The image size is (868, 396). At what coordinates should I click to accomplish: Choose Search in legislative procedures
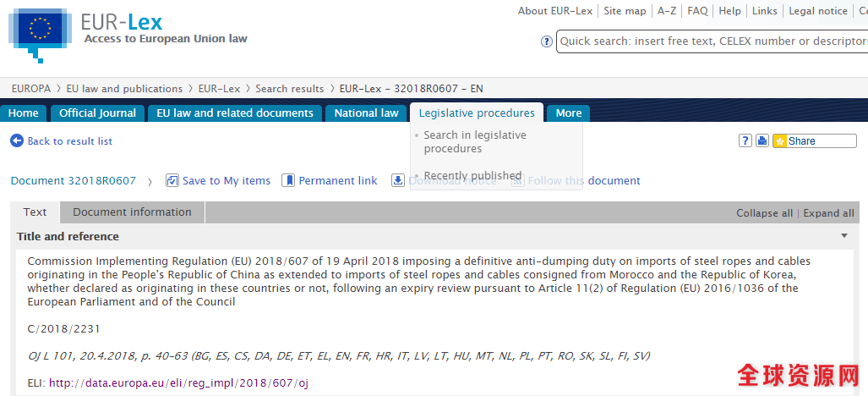[475, 142]
